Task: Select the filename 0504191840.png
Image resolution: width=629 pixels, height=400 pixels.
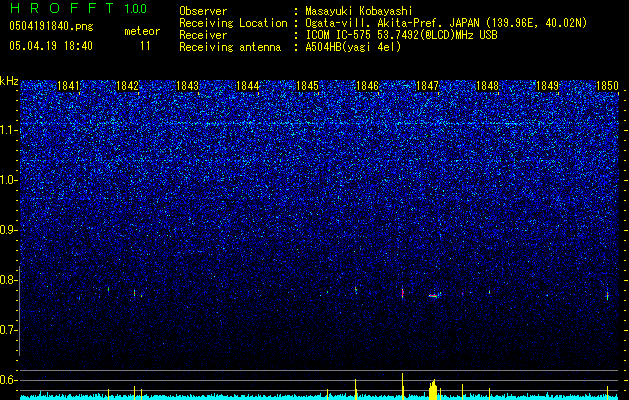Action: point(51,26)
